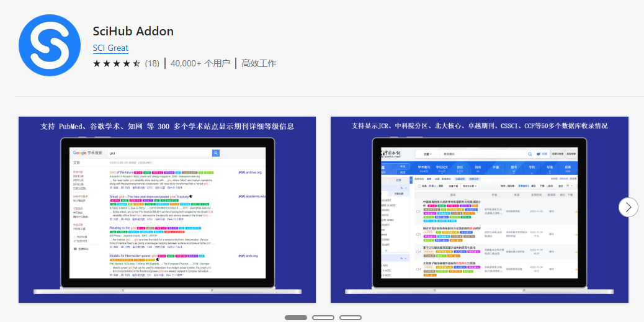
Task: Select the third carousel page indicator
Action: [351, 318]
